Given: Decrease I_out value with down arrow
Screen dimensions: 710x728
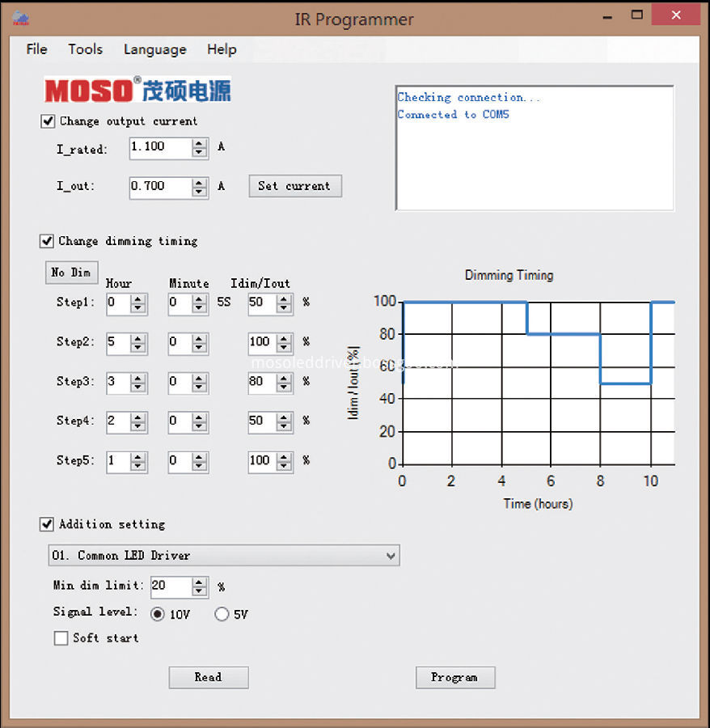Looking at the screenshot, I should click(200, 191).
